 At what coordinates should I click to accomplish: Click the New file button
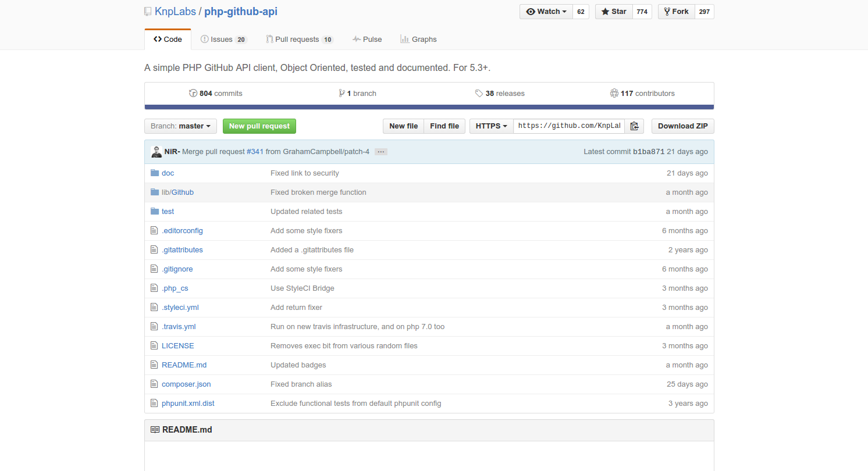coord(403,126)
